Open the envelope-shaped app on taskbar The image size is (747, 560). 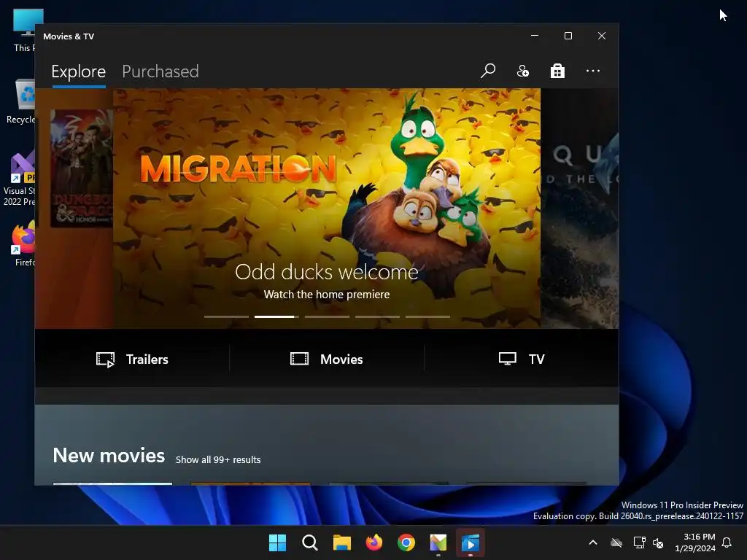(x=438, y=542)
